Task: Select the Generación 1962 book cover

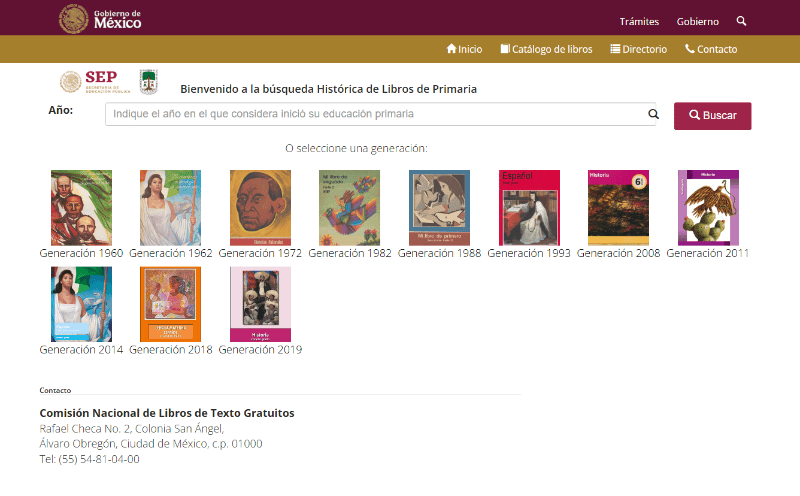Action: click(170, 208)
